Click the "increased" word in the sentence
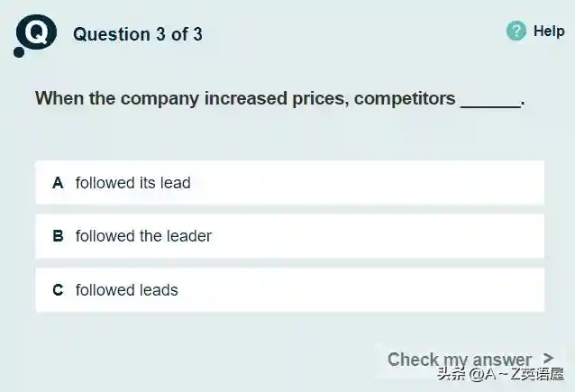 click(x=246, y=98)
